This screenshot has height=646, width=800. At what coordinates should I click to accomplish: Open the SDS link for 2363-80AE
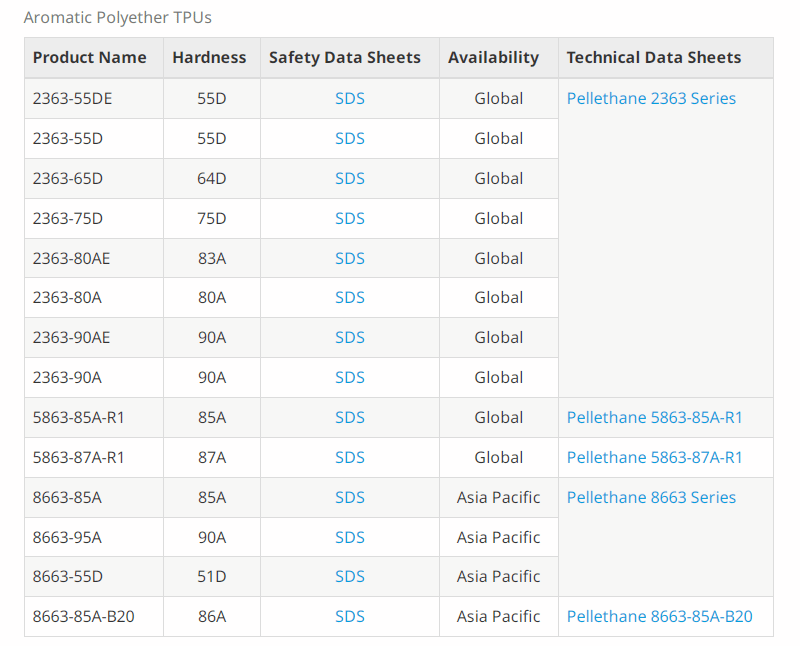[349, 258]
